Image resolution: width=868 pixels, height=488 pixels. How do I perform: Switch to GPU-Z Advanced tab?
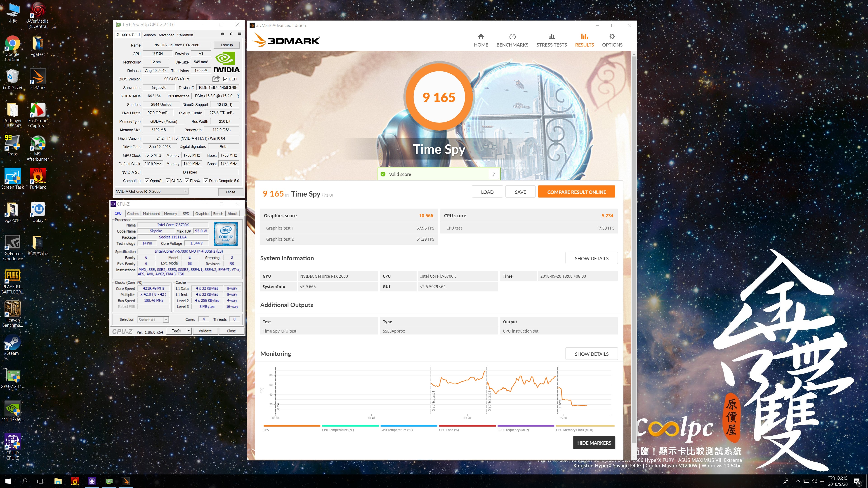(166, 35)
